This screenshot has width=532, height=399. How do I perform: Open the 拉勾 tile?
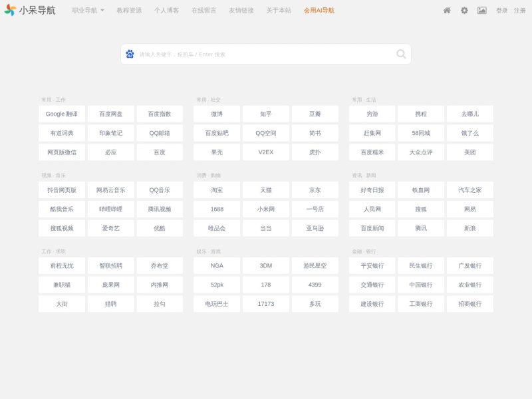(160, 304)
